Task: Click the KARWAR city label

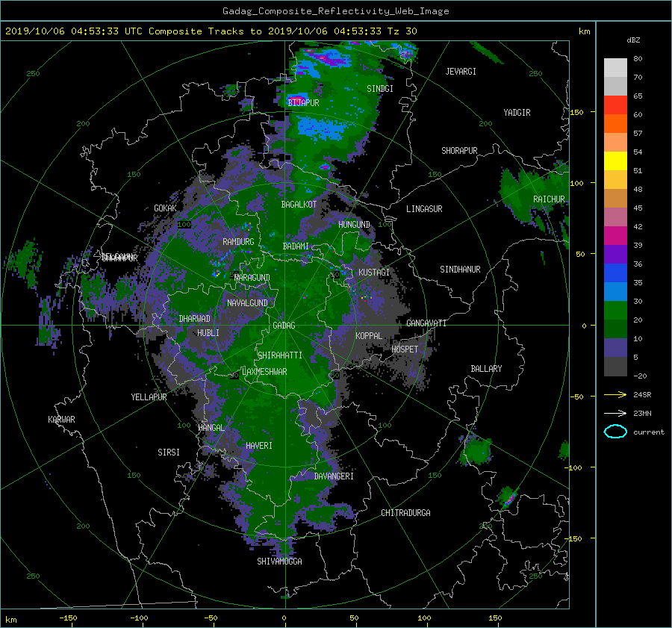Action: point(61,420)
